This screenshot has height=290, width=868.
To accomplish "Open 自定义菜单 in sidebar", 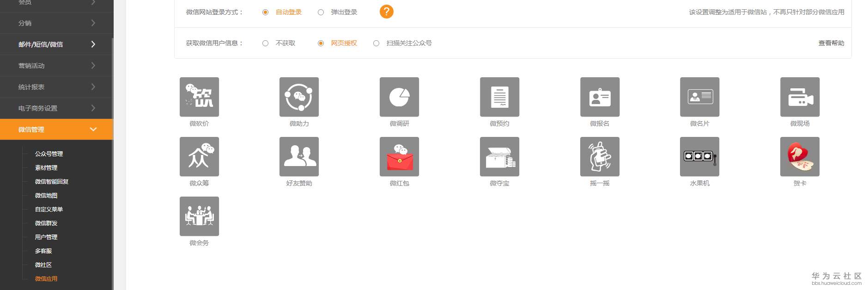I will pyautogui.click(x=49, y=210).
